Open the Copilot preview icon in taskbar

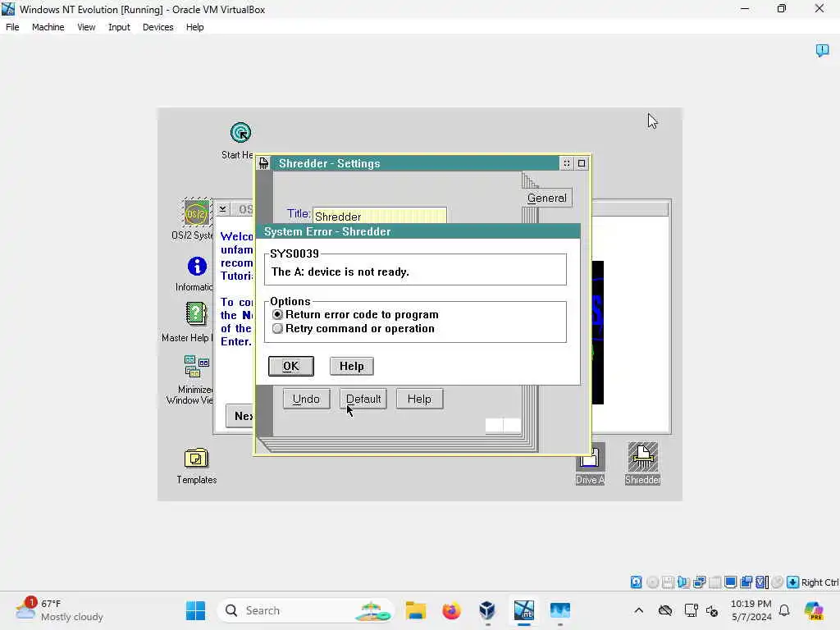[x=814, y=610]
